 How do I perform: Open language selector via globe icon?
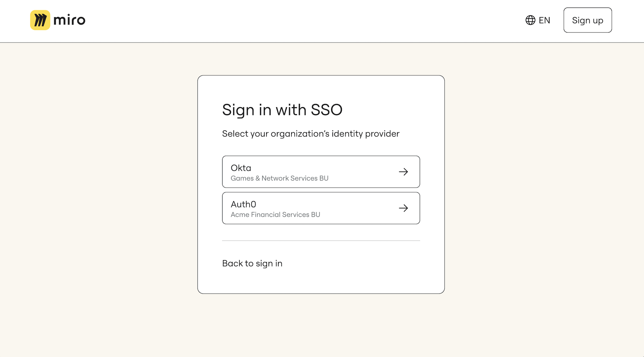pyautogui.click(x=530, y=20)
